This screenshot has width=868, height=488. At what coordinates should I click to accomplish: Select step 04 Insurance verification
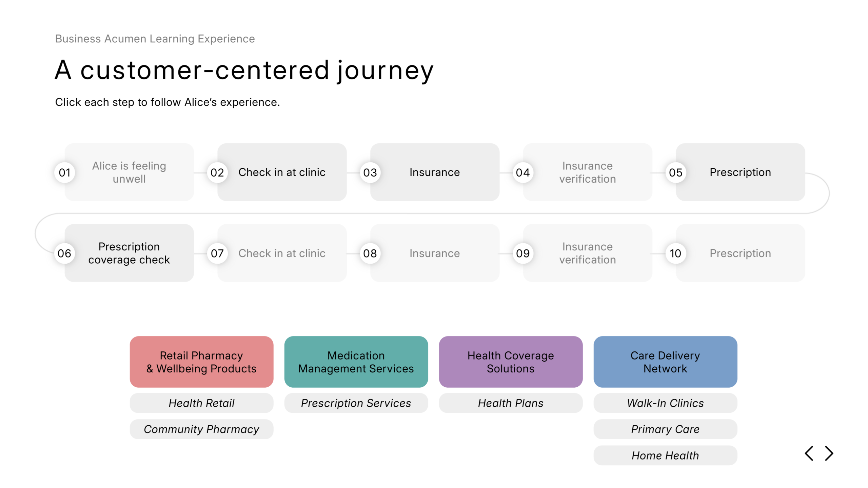pos(587,172)
